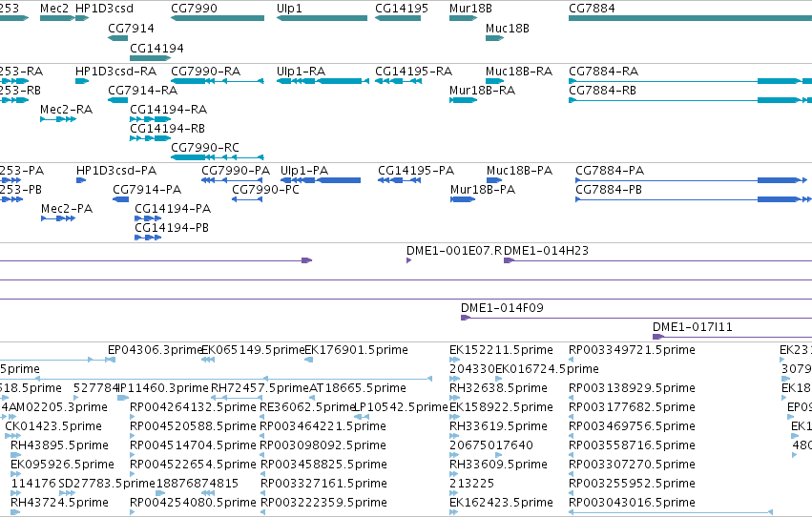Click transcript Mur18B-RA
Viewport: 812px width, 517px height.
(x=482, y=90)
